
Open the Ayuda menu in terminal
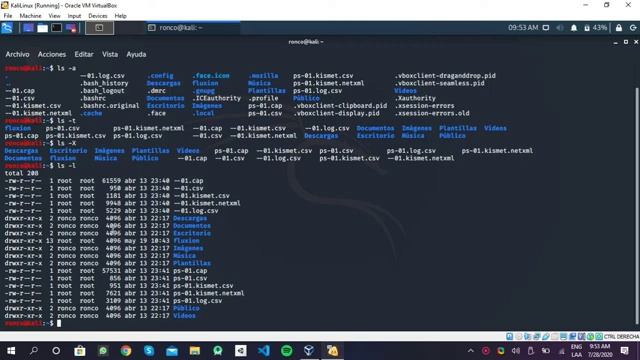[x=136, y=54]
